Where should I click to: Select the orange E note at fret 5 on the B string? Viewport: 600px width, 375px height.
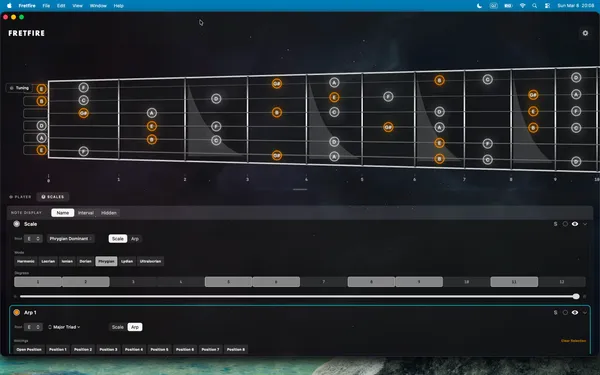(x=334, y=97)
